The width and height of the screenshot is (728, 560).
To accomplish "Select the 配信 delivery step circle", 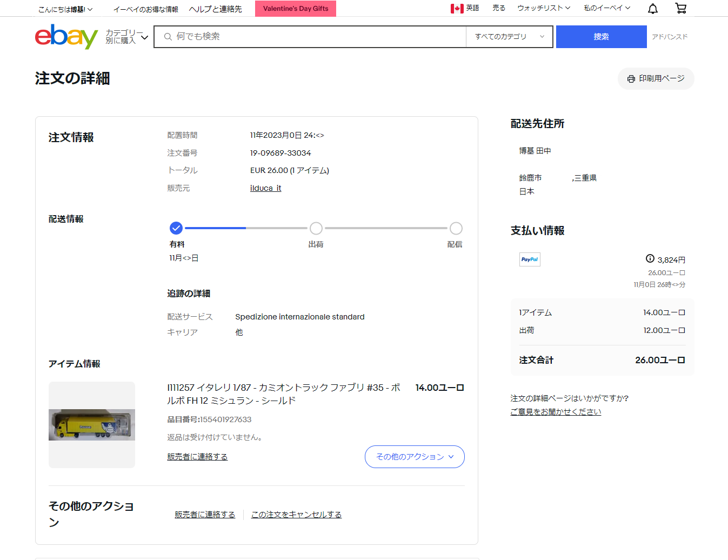I will [456, 228].
